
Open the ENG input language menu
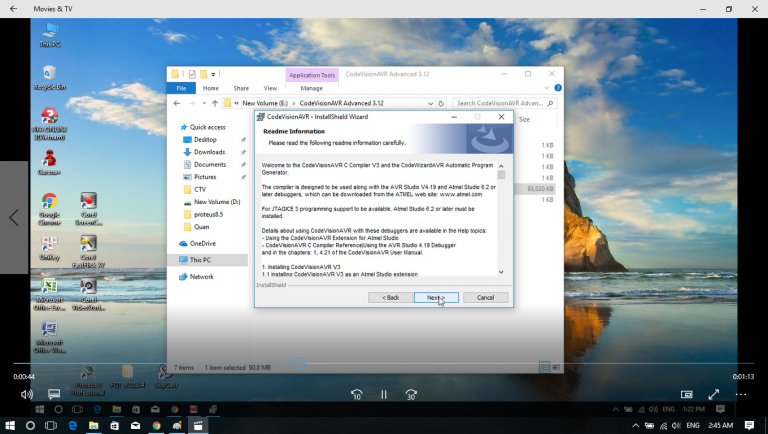692,425
